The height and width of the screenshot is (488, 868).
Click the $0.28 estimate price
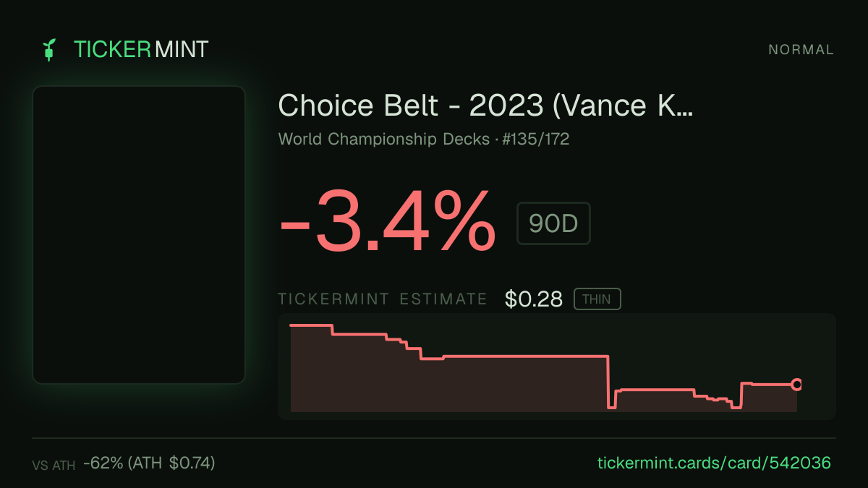coord(534,299)
